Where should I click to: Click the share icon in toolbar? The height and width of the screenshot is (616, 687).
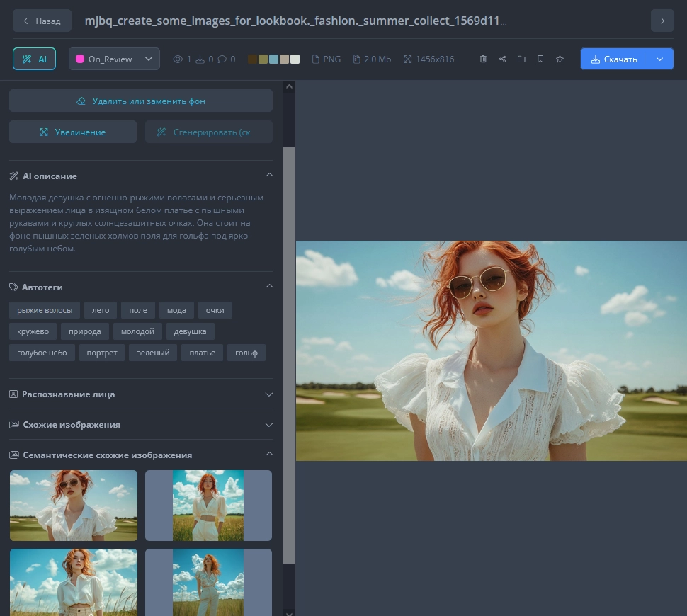tap(502, 59)
